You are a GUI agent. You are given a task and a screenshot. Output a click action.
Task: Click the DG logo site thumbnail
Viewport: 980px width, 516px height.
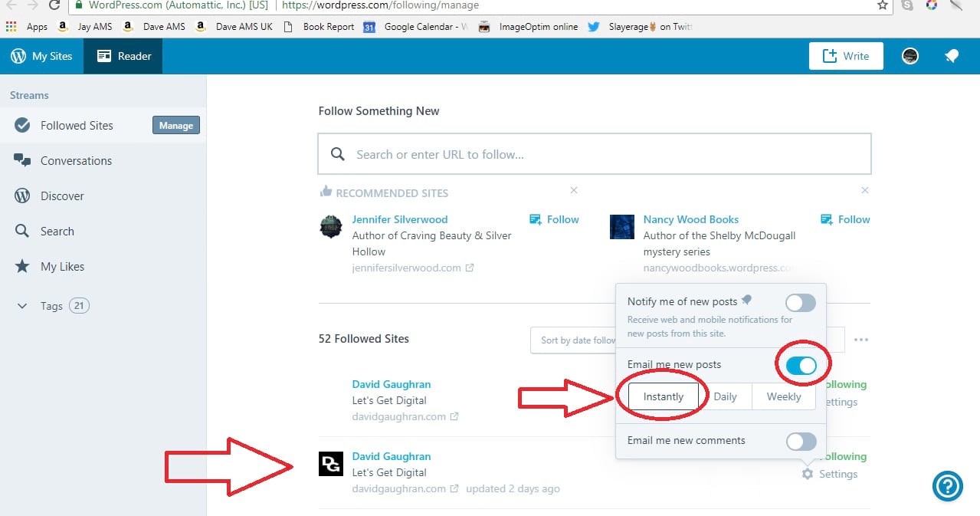tap(331, 463)
